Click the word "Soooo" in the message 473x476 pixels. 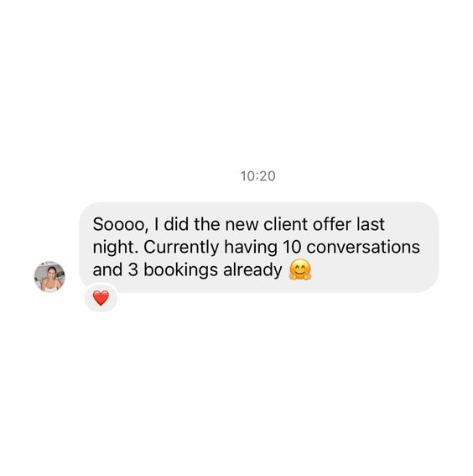(x=121, y=225)
